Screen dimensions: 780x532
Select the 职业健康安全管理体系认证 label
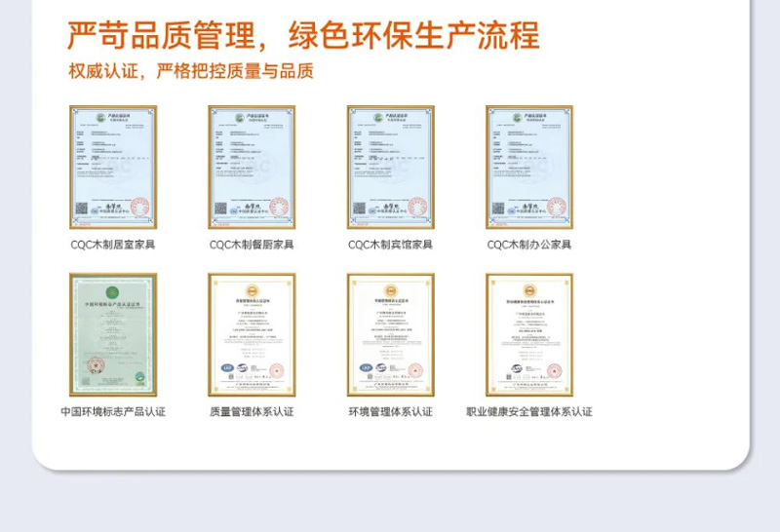[529, 412]
